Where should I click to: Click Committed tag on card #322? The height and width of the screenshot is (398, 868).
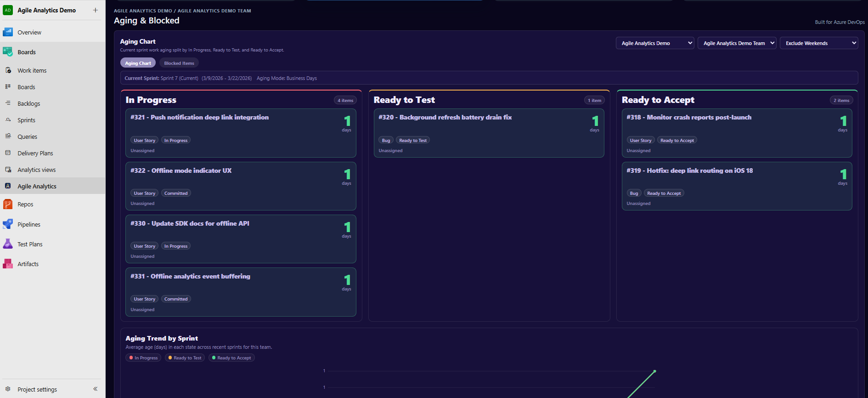click(x=176, y=193)
